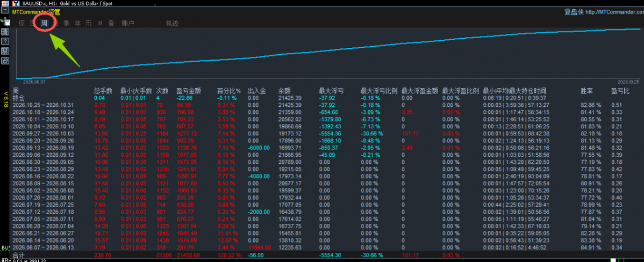Click the 清 clear icon in sidebar
Image resolution: width=644 pixels, height=262 pixels.
pyautogui.click(x=5, y=32)
